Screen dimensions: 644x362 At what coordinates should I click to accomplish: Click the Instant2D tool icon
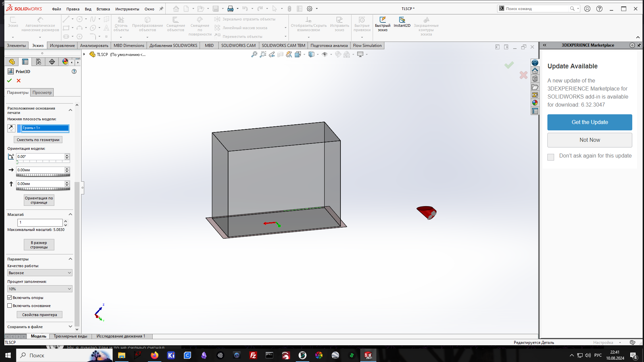(x=402, y=20)
